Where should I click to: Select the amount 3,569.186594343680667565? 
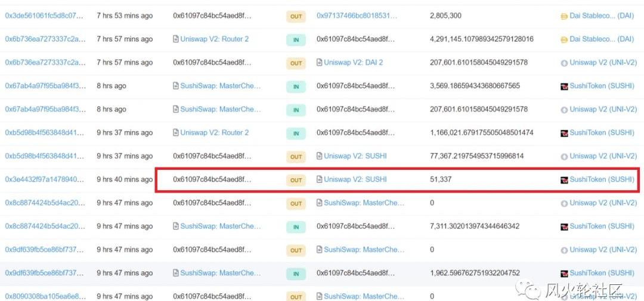pyautogui.click(x=475, y=86)
